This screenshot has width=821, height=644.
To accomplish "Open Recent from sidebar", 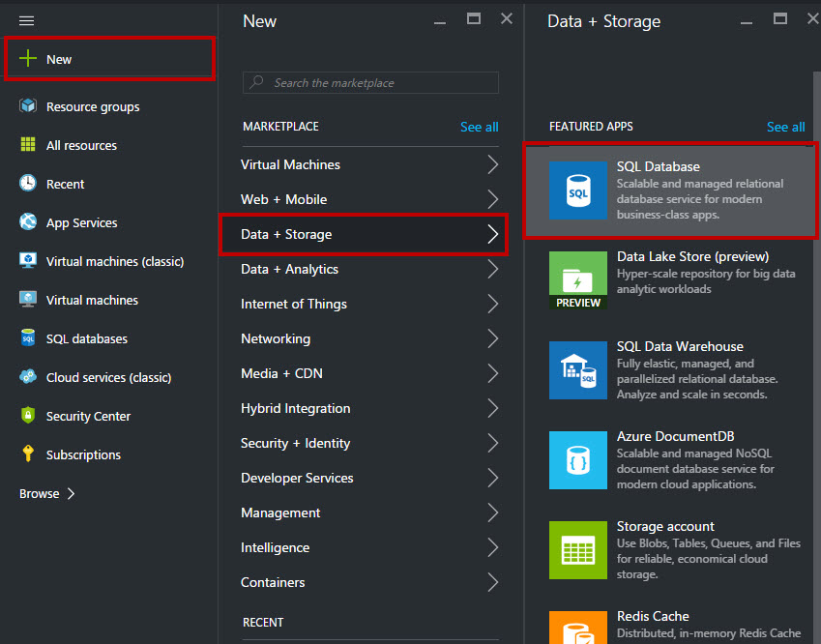I will click(109, 184).
